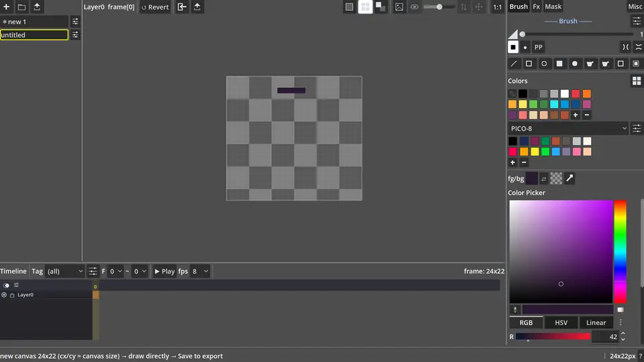
Task: Click the export icon in the top toolbar
Action: click(197, 7)
